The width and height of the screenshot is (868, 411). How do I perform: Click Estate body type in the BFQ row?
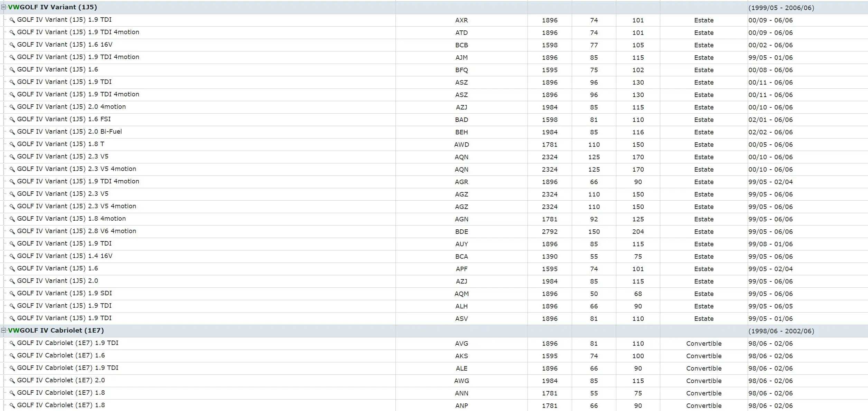(704, 70)
